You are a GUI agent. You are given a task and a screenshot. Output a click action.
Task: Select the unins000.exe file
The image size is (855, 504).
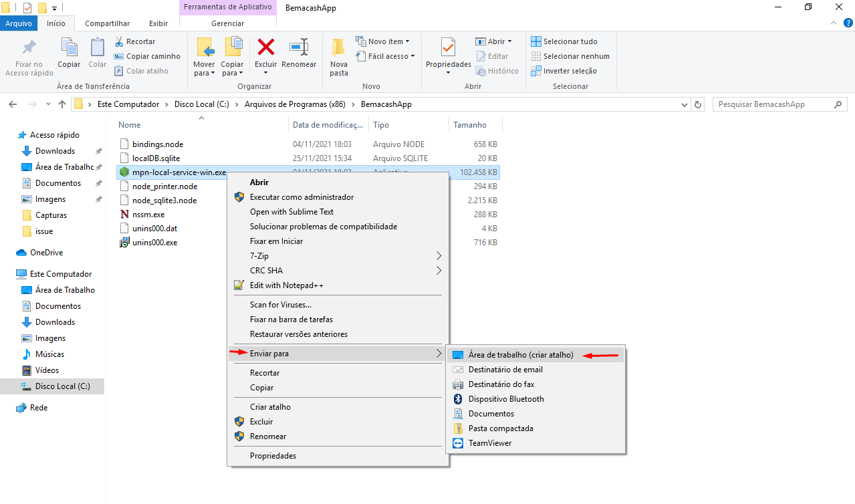pyautogui.click(x=154, y=243)
